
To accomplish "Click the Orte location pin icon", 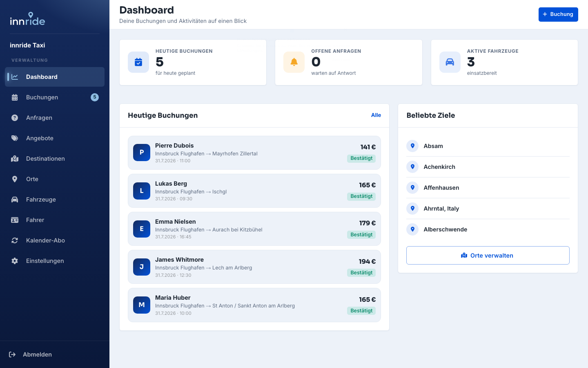I will (15, 179).
